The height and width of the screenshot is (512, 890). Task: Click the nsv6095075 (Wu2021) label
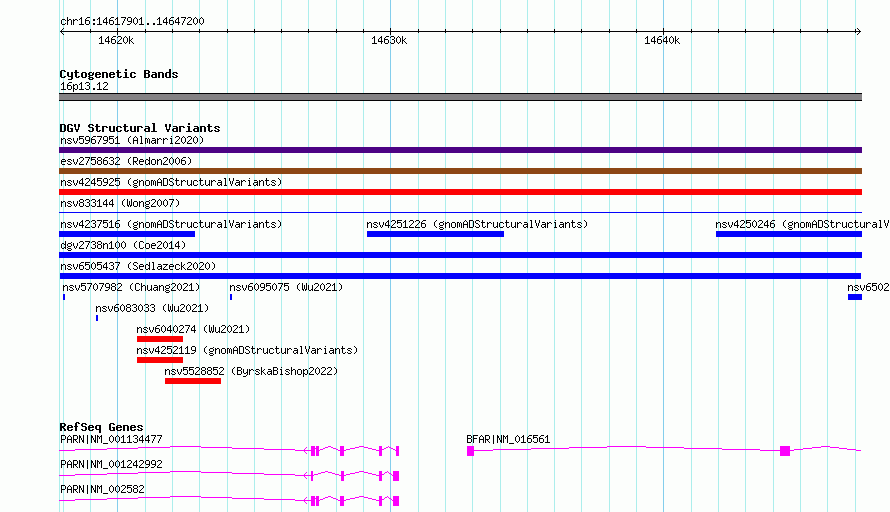tap(286, 287)
